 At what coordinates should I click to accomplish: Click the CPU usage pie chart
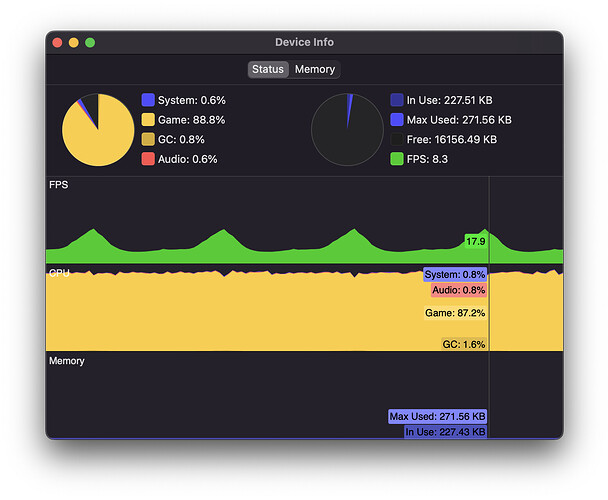pos(98,130)
